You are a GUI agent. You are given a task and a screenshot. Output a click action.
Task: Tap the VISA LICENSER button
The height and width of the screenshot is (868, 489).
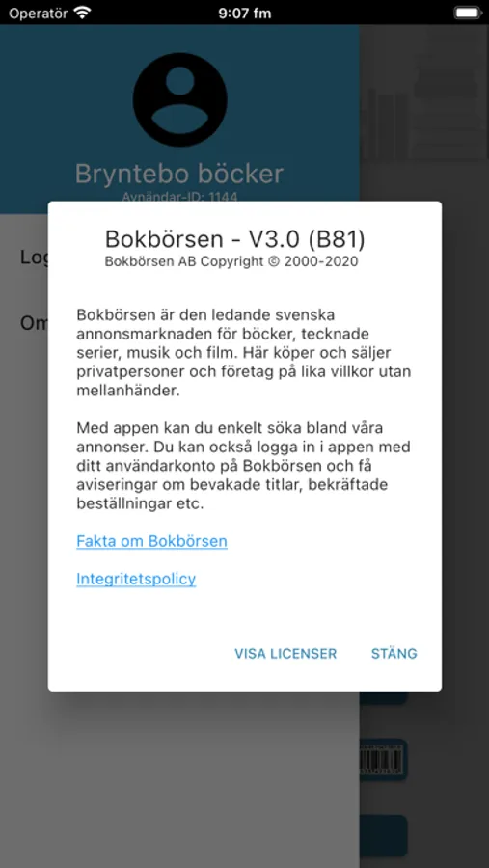coord(285,654)
